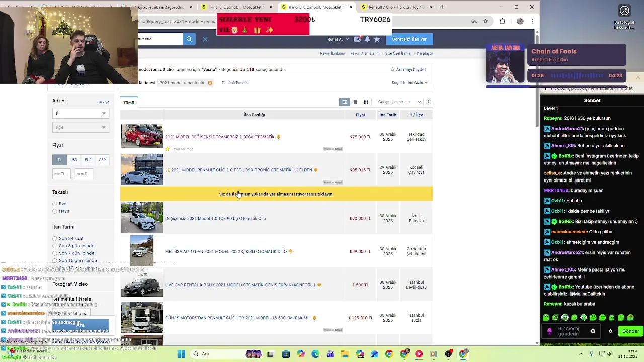This screenshot has height=362, width=644.
Task: Open the messages envelope icon
Action: point(357,39)
